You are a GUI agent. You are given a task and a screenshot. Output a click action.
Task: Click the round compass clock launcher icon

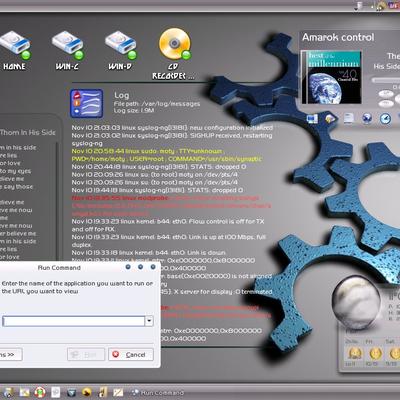click(x=385, y=118)
